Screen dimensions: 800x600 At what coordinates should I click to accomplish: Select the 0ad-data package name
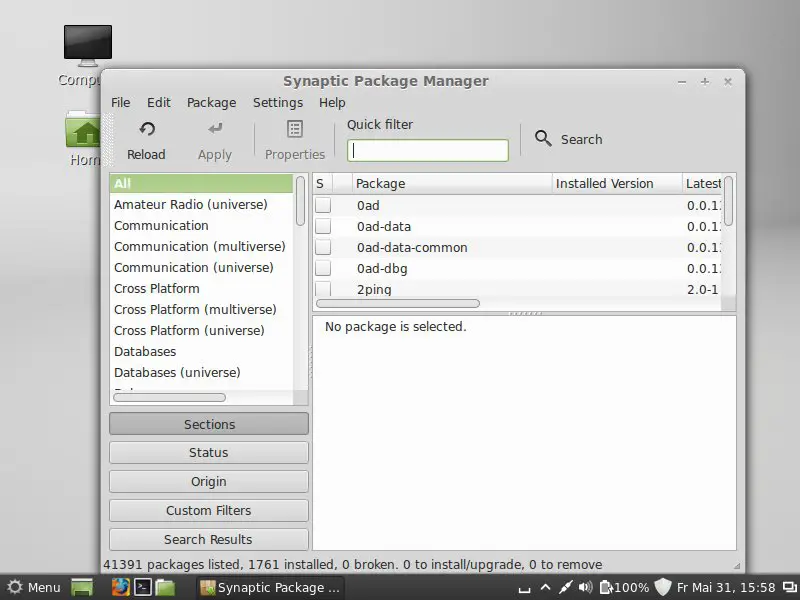point(384,227)
